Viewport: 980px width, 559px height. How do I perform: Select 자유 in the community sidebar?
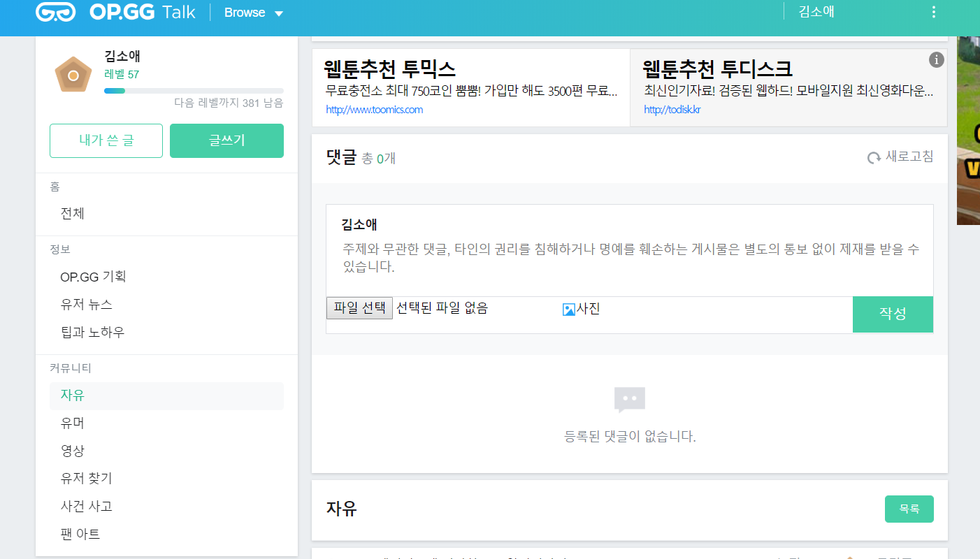(73, 395)
